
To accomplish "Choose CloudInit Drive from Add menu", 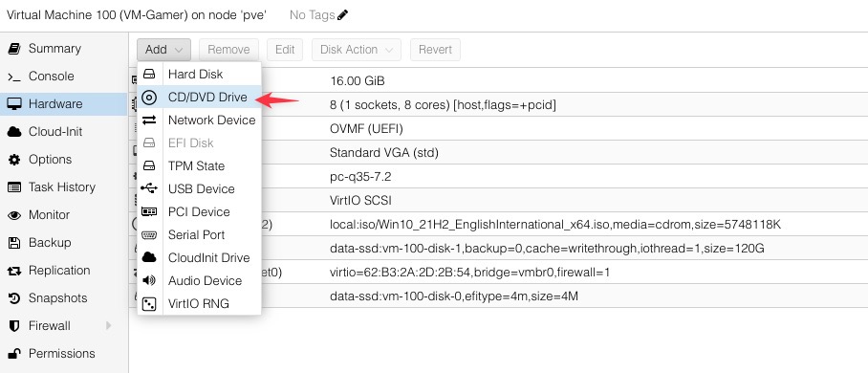I will pyautogui.click(x=199, y=257).
